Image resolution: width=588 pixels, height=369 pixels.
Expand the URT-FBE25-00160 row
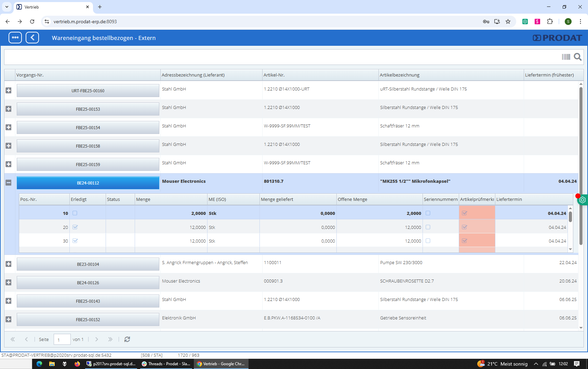click(x=9, y=91)
